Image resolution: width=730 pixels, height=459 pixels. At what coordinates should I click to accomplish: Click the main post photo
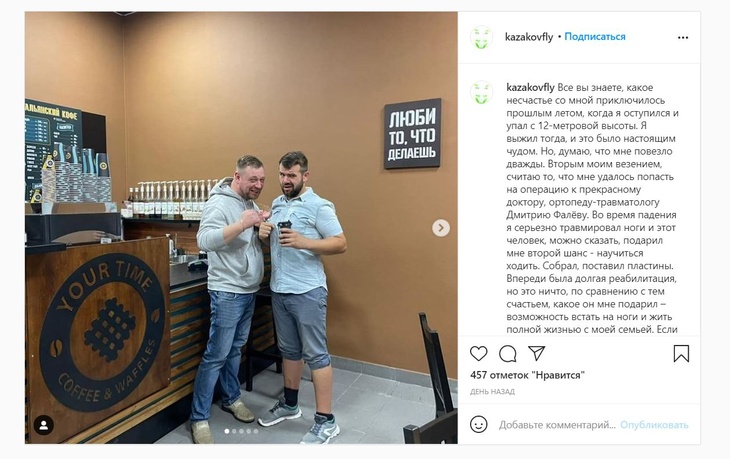241,228
